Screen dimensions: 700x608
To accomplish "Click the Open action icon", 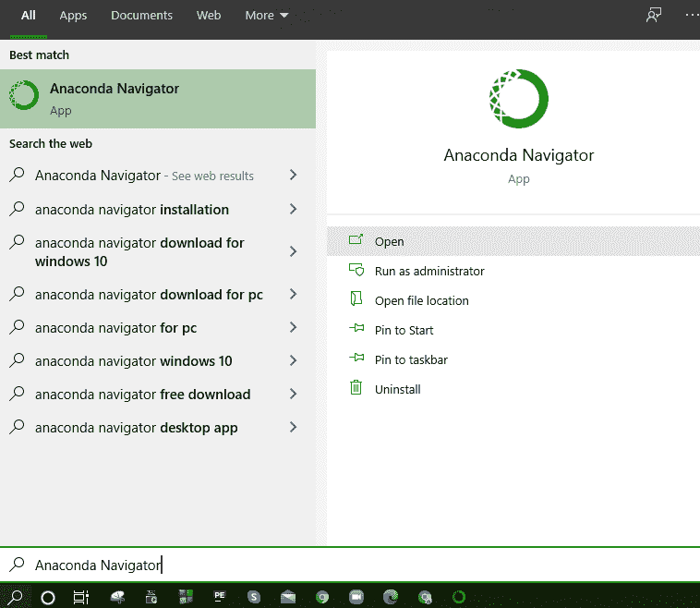I will [x=356, y=241].
